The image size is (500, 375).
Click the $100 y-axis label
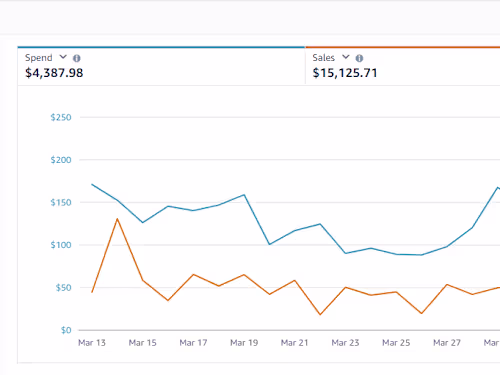click(x=61, y=245)
